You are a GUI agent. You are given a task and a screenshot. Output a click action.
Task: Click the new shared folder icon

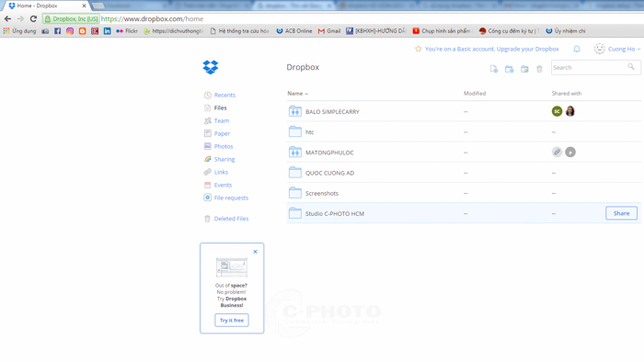[x=524, y=69]
